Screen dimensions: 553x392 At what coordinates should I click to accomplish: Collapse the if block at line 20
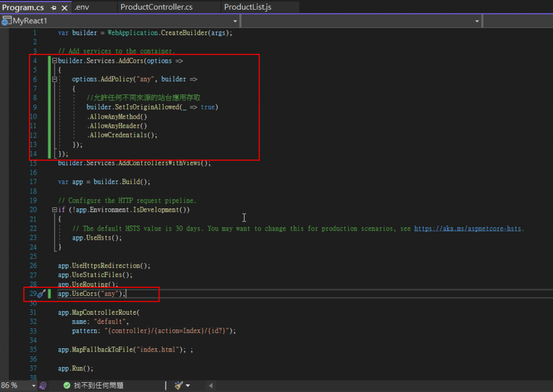point(55,209)
